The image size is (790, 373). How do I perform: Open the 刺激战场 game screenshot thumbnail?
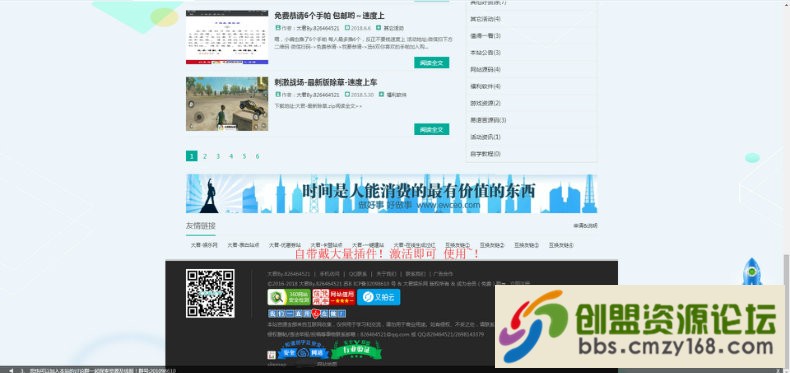[x=227, y=104]
